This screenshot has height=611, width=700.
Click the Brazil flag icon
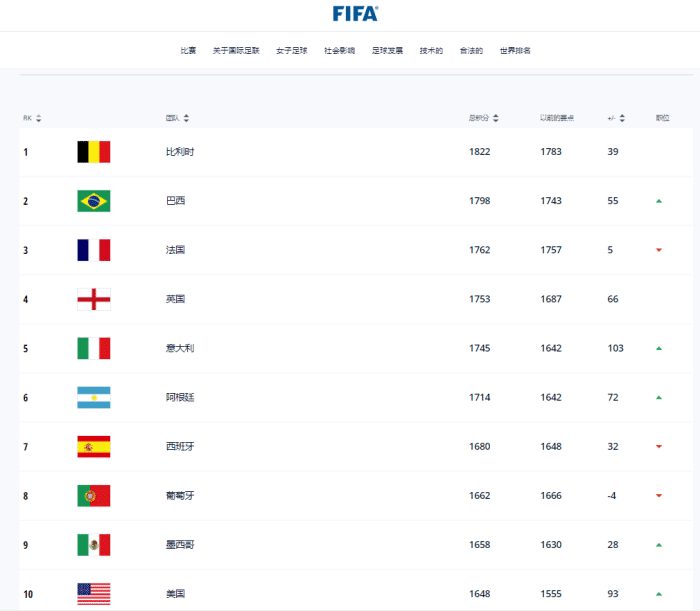click(94, 201)
